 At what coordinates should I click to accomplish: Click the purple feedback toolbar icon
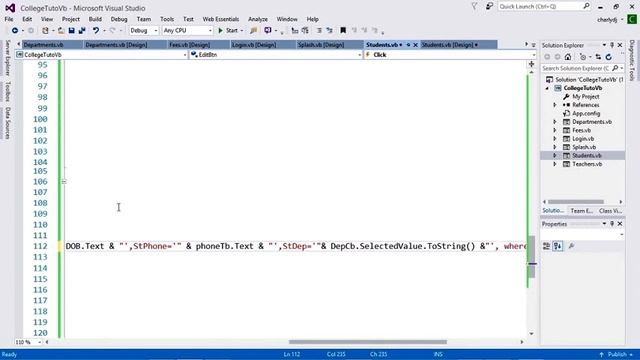tap(268, 31)
